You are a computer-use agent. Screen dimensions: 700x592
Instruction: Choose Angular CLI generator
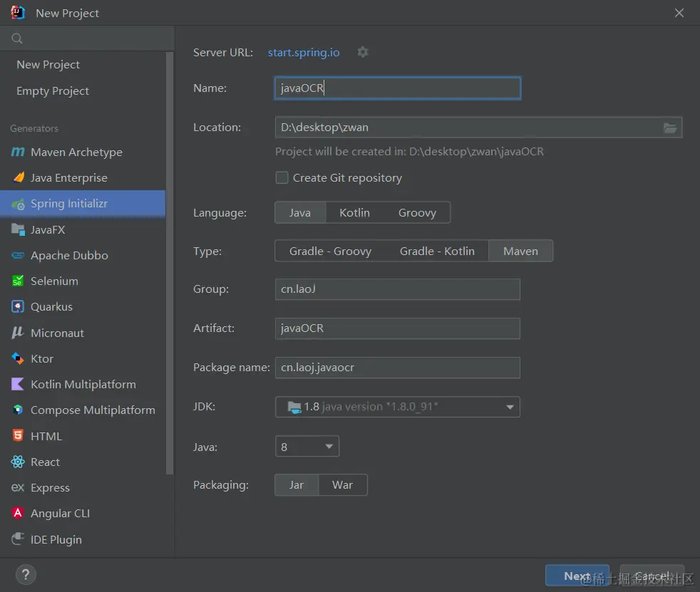tap(83, 513)
